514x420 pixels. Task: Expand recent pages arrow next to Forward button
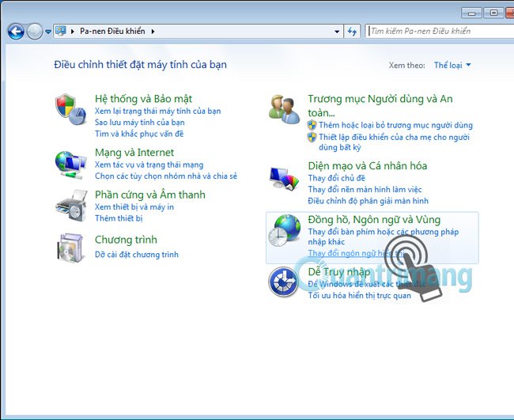tap(48, 32)
